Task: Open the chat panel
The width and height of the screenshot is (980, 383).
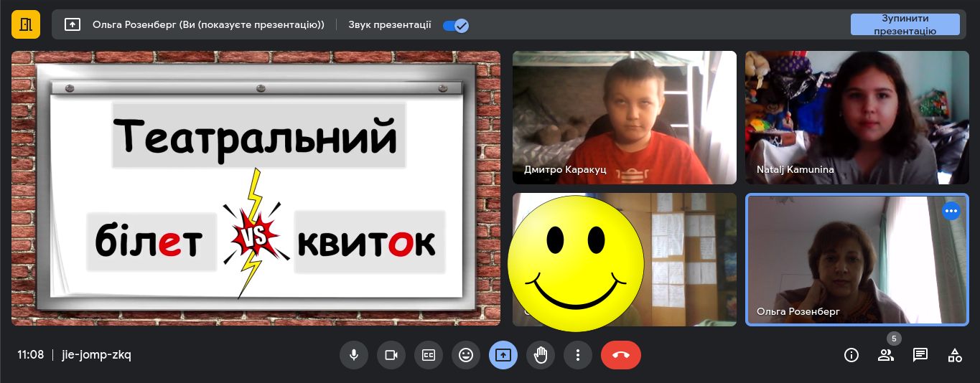Action: [x=920, y=355]
